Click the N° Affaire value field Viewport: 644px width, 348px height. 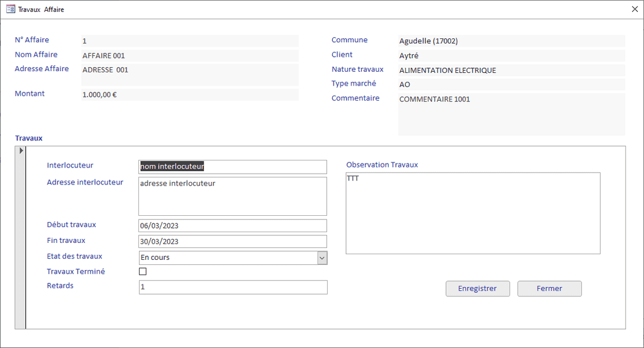click(189, 41)
